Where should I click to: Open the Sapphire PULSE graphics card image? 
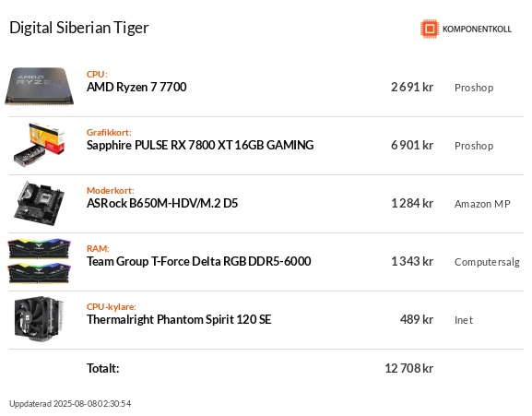(x=40, y=145)
